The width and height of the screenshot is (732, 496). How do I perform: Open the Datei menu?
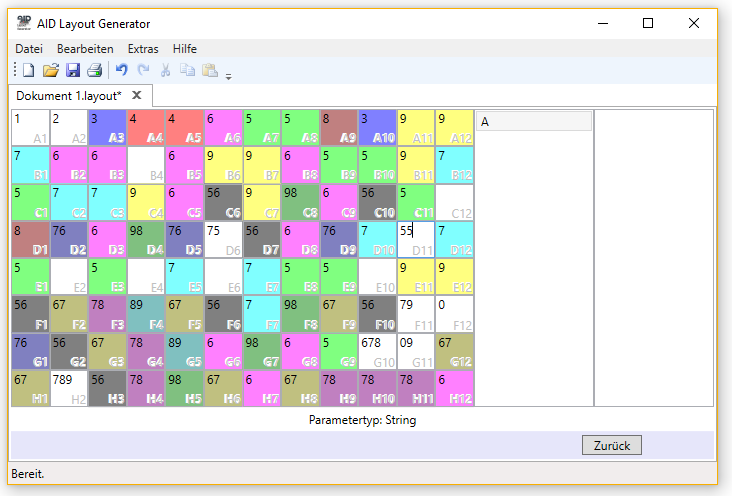point(28,48)
